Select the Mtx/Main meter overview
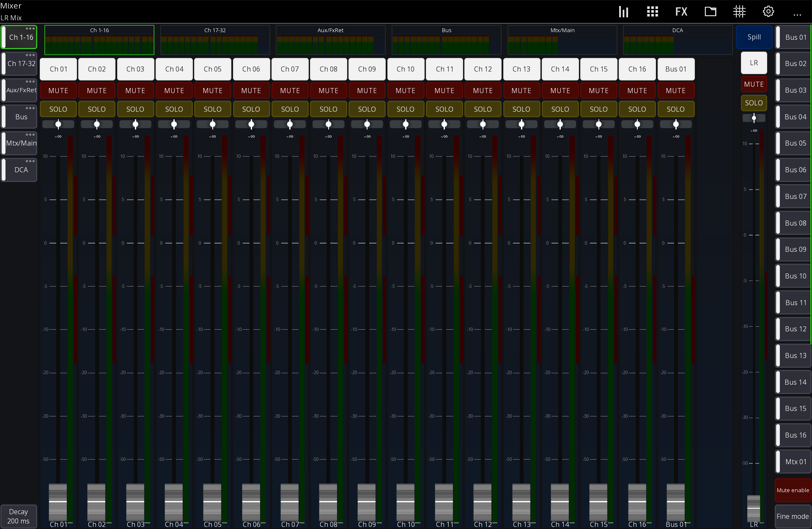Image resolution: width=812 pixels, height=529 pixels. (562, 40)
